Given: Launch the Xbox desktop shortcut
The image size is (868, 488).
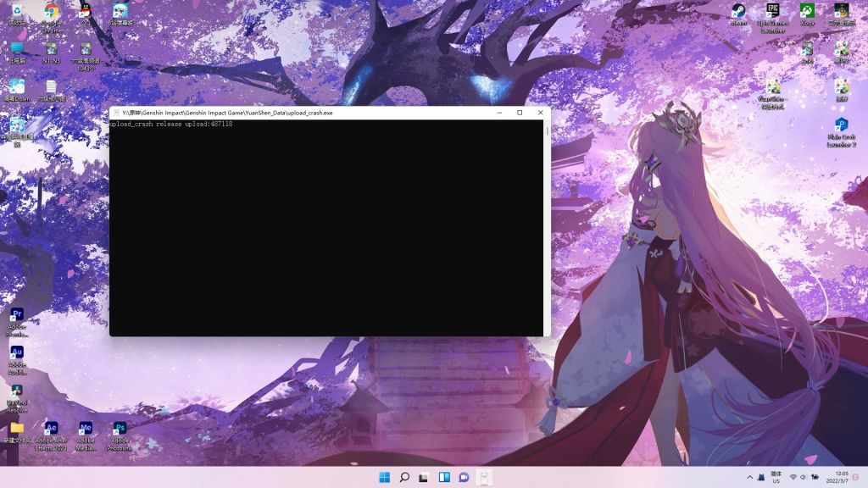Looking at the screenshot, I should pos(807,14).
